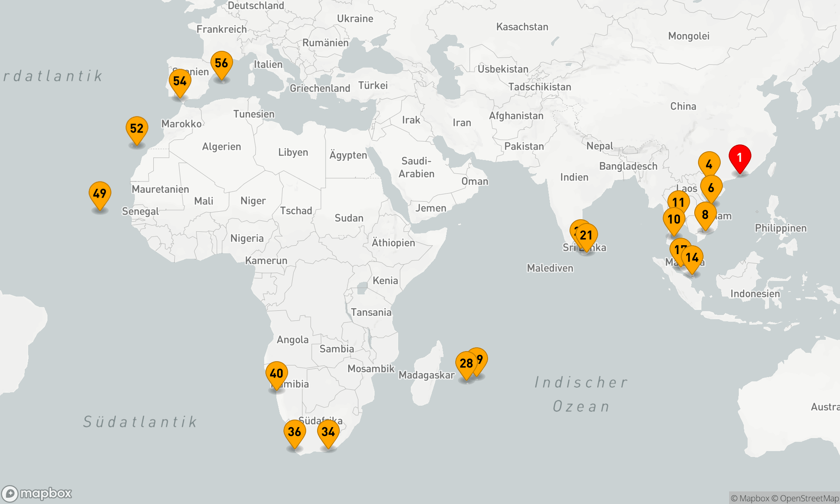Image resolution: width=840 pixels, height=504 pixels.
Task: Click the red marker numbered 1
Action: [740, 158]
